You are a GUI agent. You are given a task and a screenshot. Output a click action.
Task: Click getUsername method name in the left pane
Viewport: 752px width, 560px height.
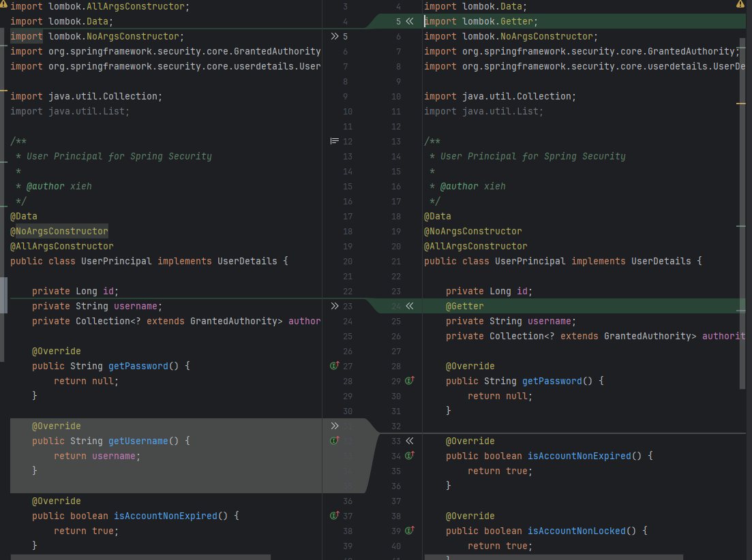pyautogui.click(x=138, y=441)
